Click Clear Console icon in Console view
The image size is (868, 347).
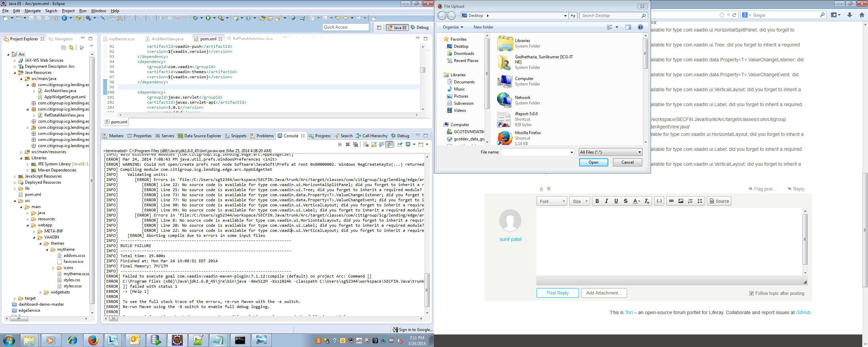[366, 144]
